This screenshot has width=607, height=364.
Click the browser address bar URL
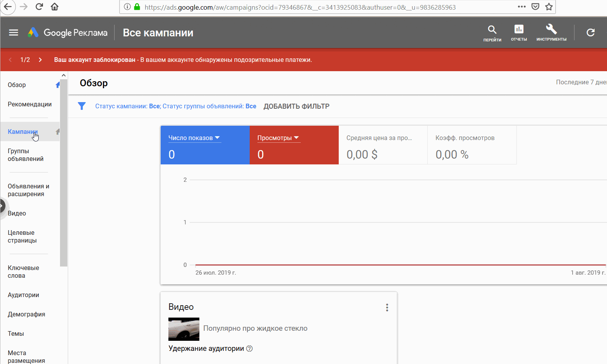coord(300,7)
